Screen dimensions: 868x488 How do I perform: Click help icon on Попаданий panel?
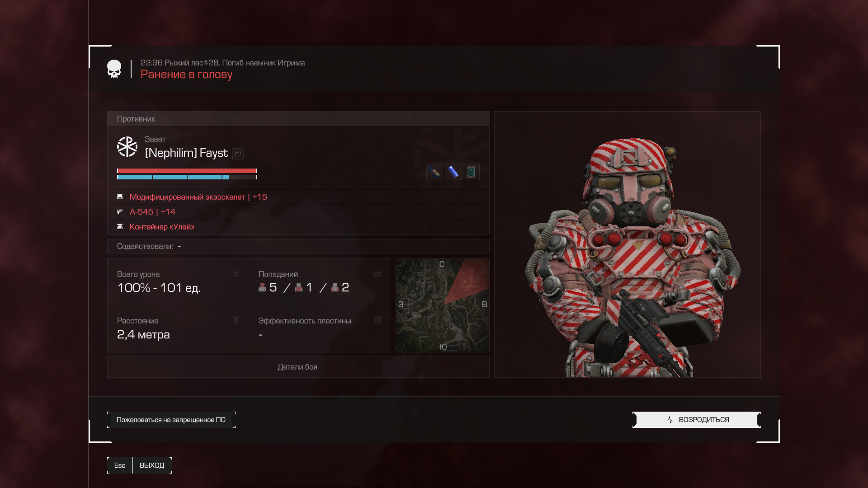point(377,274)
